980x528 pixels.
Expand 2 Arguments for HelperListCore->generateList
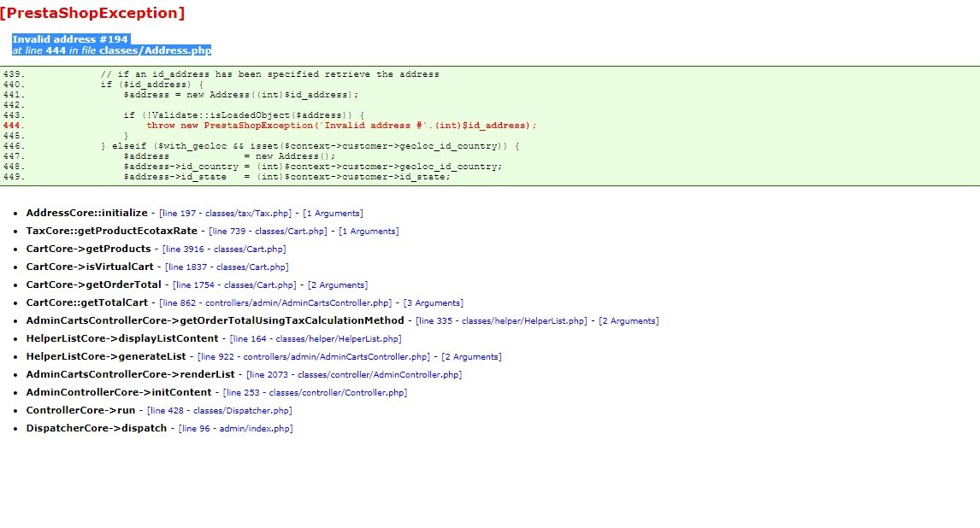click(x=471, y=357)
